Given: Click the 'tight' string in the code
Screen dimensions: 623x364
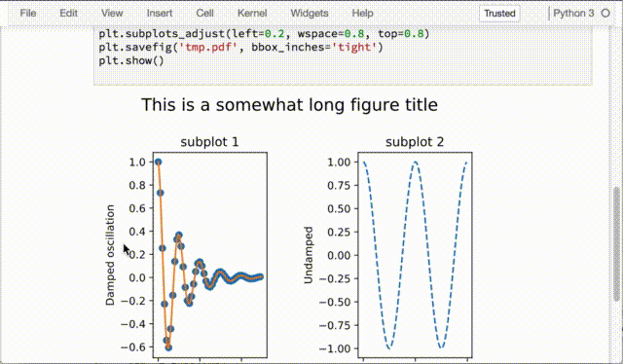Looking at the screenshot, I should pyautogui.click(x=354, y=48).
